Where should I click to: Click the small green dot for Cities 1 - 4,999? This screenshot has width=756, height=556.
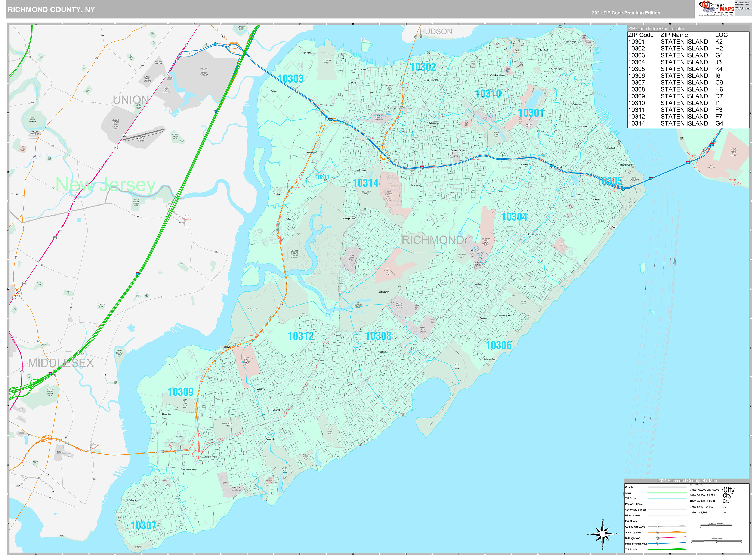point(722,512)
